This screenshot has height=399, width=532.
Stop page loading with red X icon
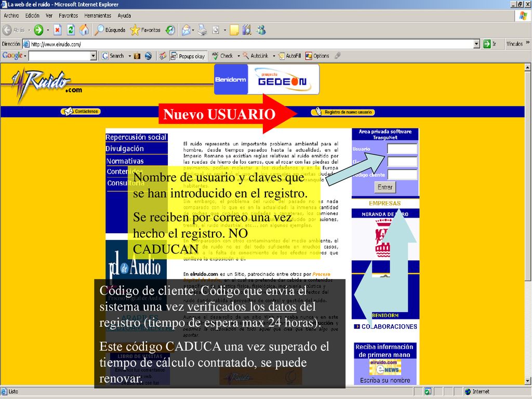click(x=58, y=30)
